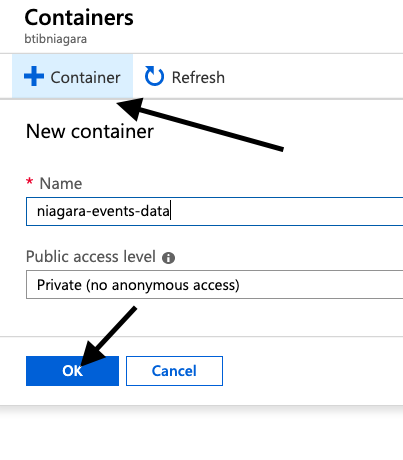
Task: Click the Public access level label
Action: coord(91,257)
